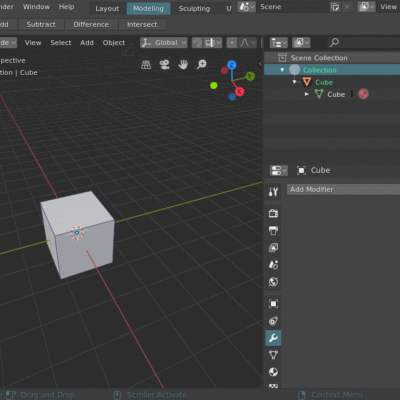Image resolution: width=400 pixels, height=400 pixels.
Task: Open the Render properties tab
Action: [273, 213]
